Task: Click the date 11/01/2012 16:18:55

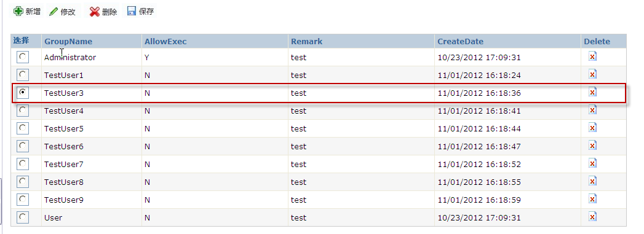Action: pos(479,182)
